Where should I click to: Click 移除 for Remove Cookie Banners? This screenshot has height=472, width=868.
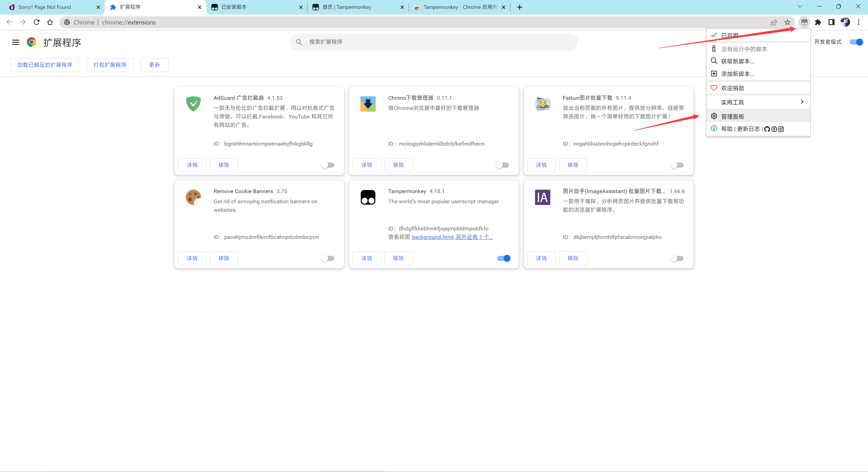(x=224, y=258)
